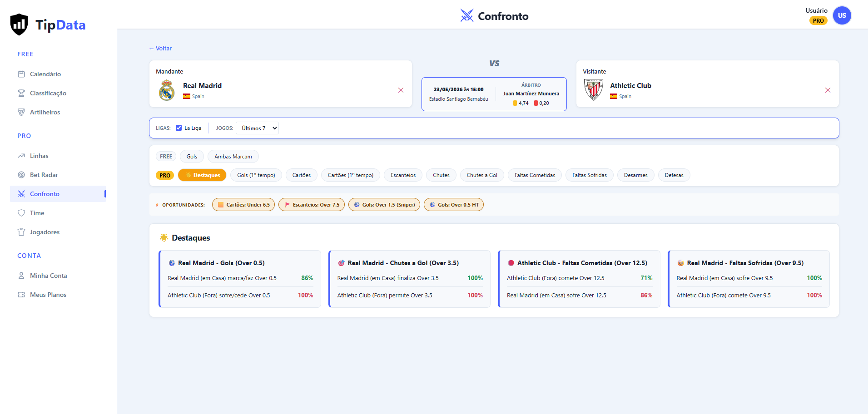Open the Últimos 7 games dropdown
The height and width of the screenshot is (414, 868).
click(x=258, y=128)
